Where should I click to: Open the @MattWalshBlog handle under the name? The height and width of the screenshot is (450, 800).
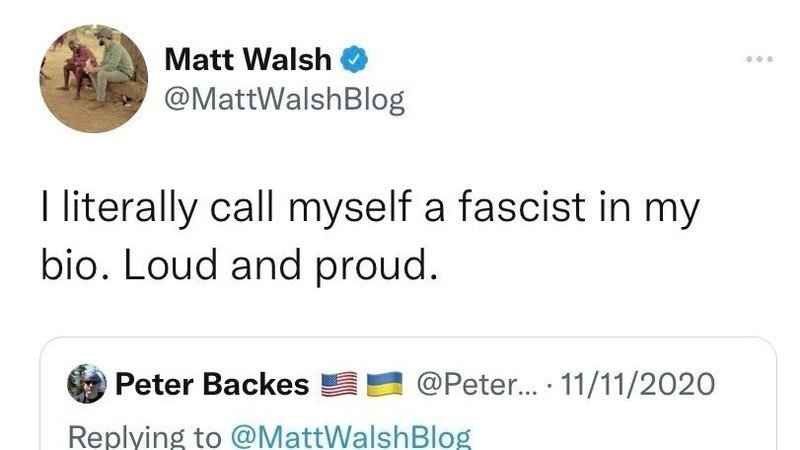[283, 101]
